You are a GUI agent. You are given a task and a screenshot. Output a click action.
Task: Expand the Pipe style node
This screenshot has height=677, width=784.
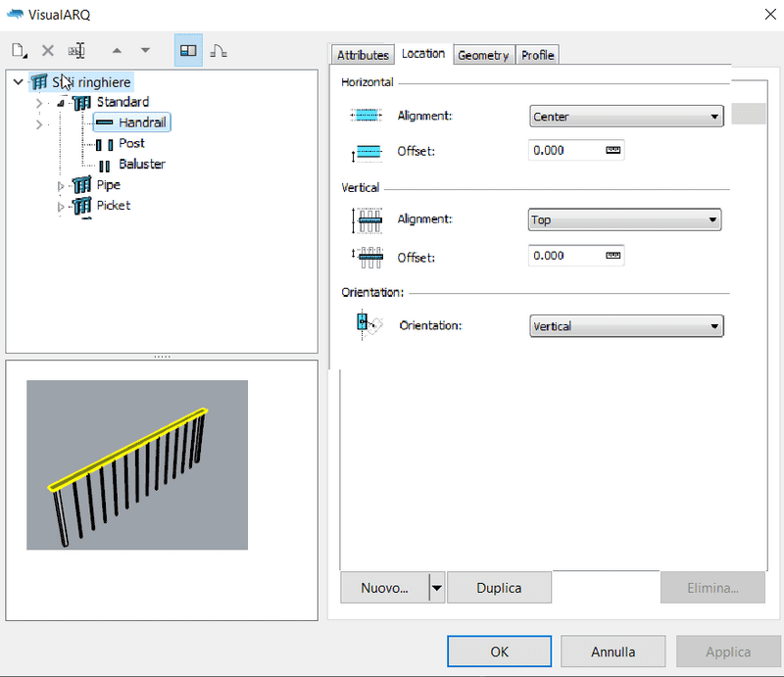click(61, 186)
